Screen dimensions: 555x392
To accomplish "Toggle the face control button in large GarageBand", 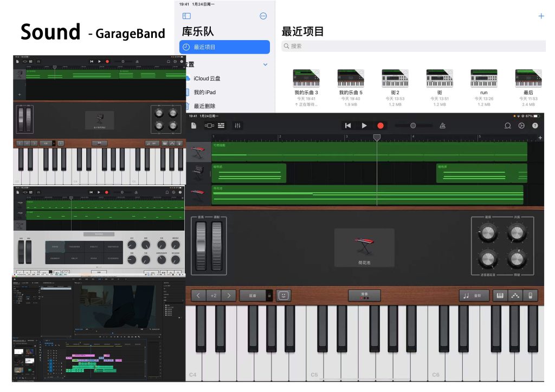I will [283, 296].
